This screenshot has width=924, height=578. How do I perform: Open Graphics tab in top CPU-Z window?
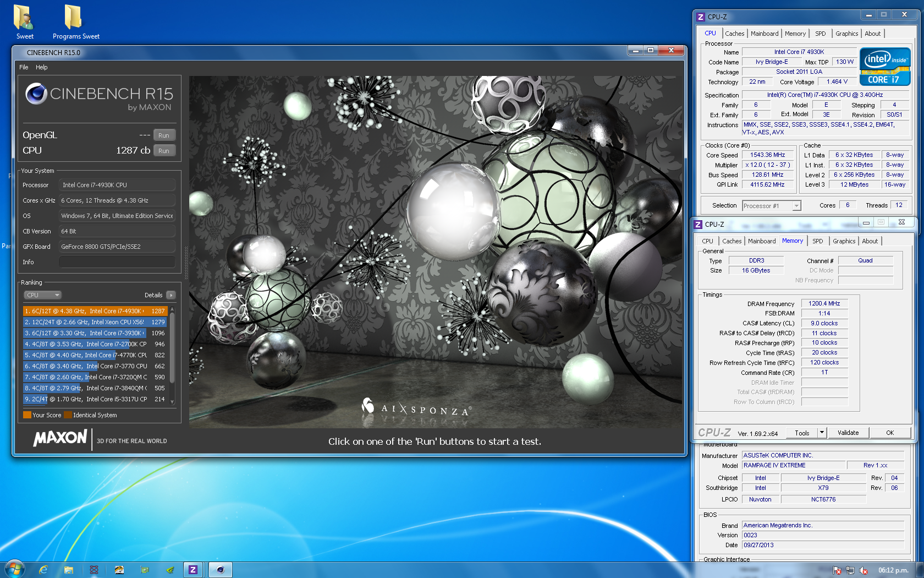pos(846,34)
